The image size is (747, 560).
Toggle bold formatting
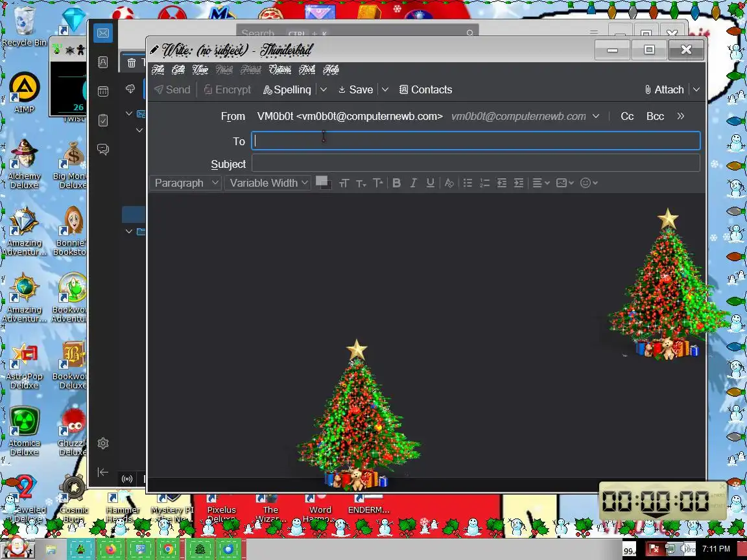[396, 183]
